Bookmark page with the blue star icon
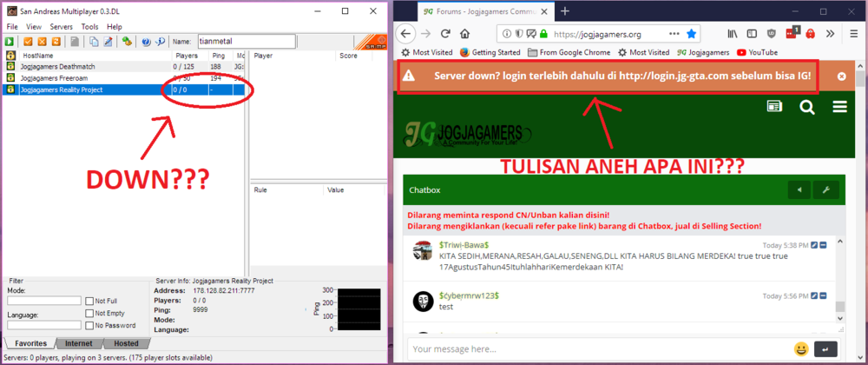The width and height of the screenshot is (868, 365). (692, 34)
